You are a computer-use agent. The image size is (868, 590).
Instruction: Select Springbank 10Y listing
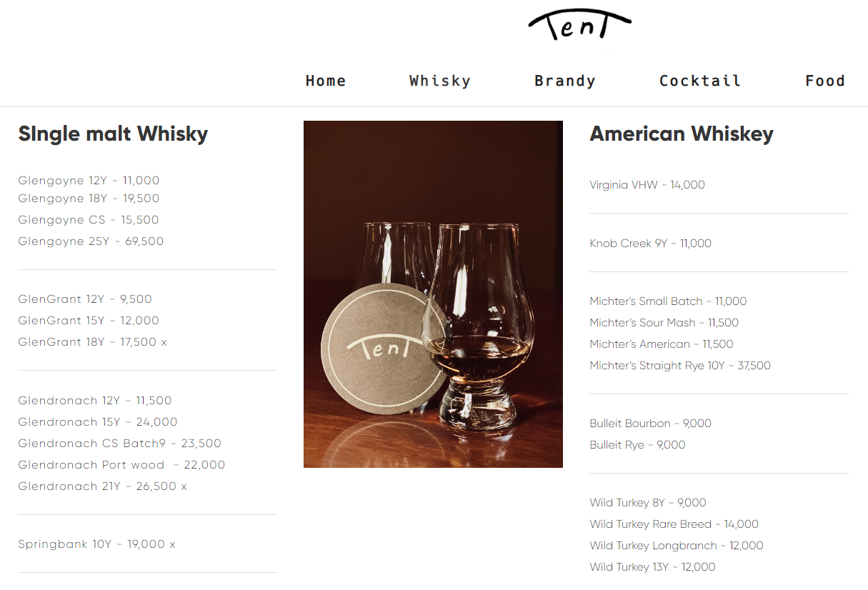(96, 544)
